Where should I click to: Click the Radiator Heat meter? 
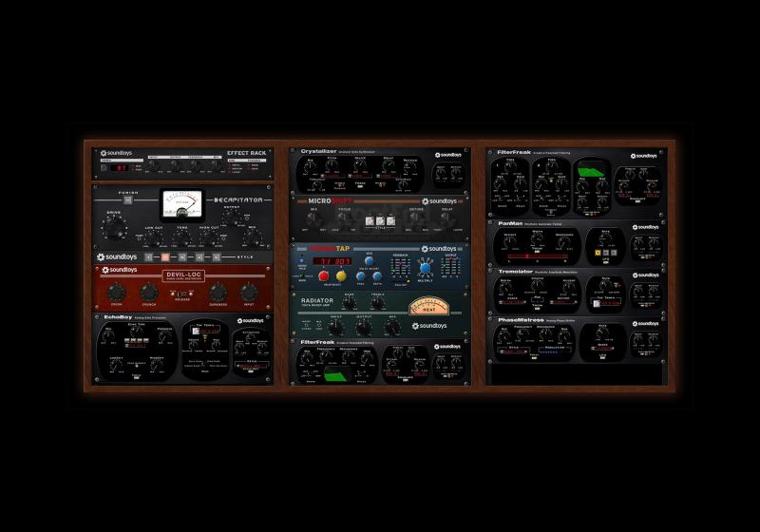(x=429, y=306)
